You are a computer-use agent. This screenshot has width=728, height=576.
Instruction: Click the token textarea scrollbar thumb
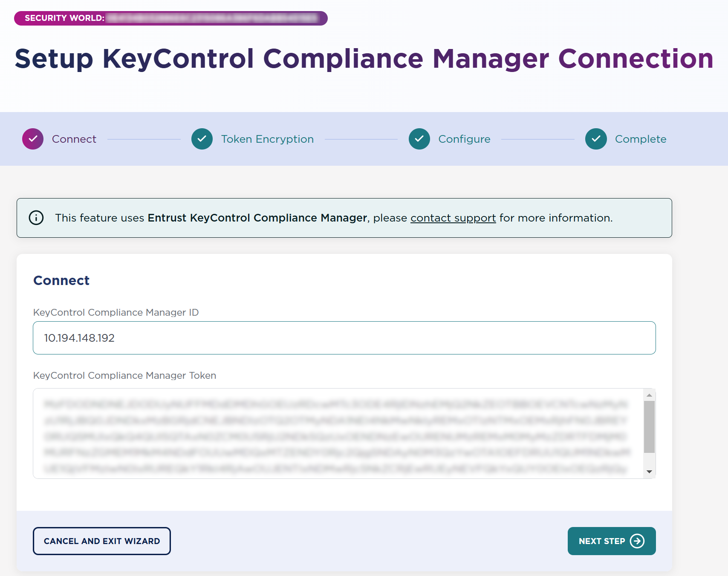649,427
